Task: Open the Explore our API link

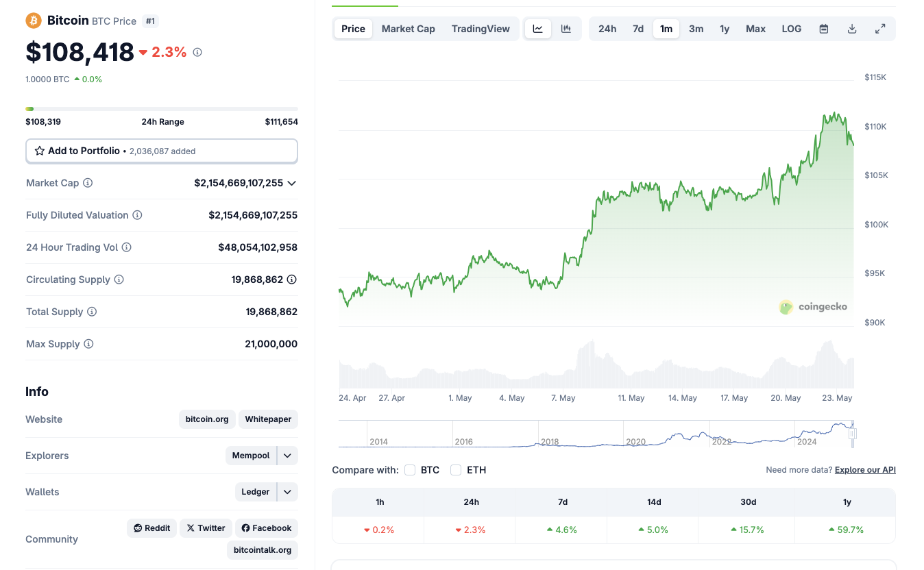Action: point(865,470)
